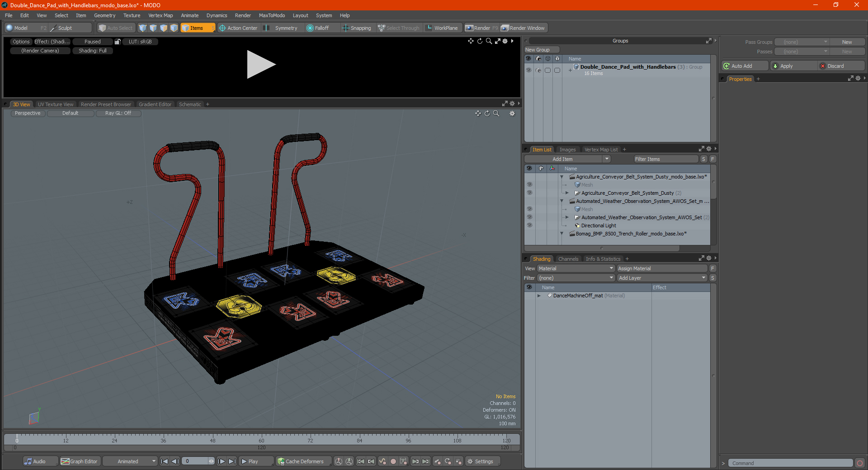Viewport: 868px width, 470px height.
Task: Click the New Group button
Action: (542, 50)
